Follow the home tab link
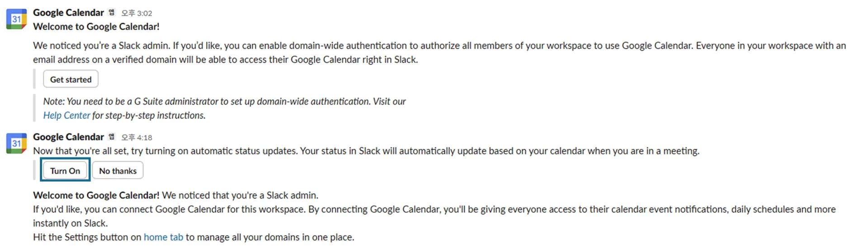 tap(163, 237)
